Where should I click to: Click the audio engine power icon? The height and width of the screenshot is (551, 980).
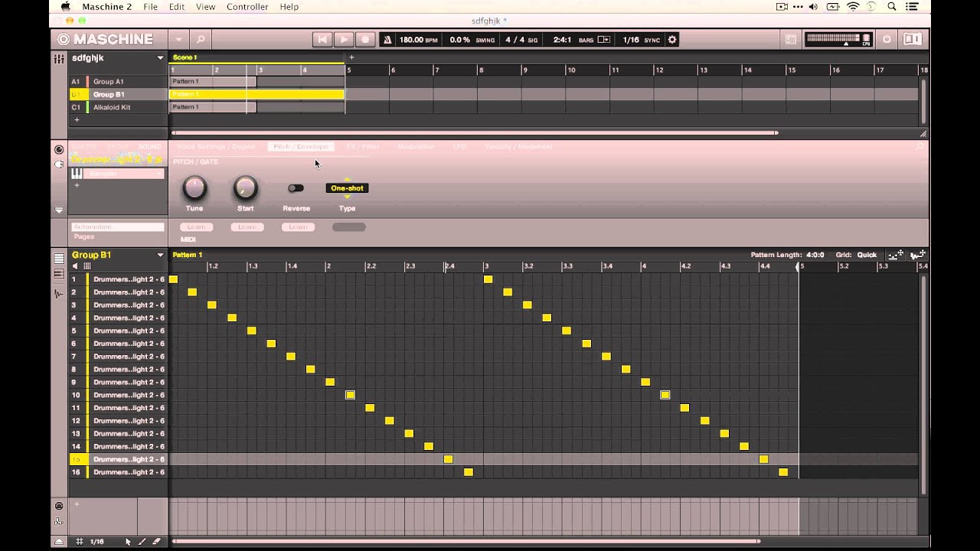(x=887, y=39)
